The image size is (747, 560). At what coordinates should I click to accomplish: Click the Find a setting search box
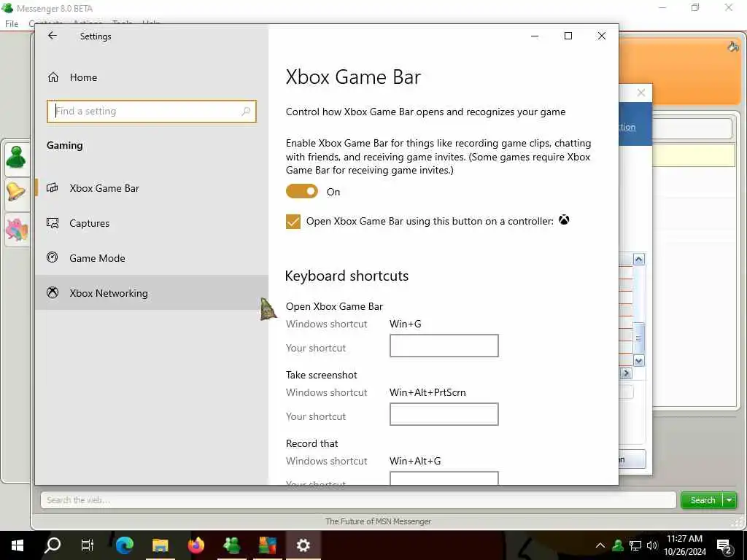click(x=152, y=112)
